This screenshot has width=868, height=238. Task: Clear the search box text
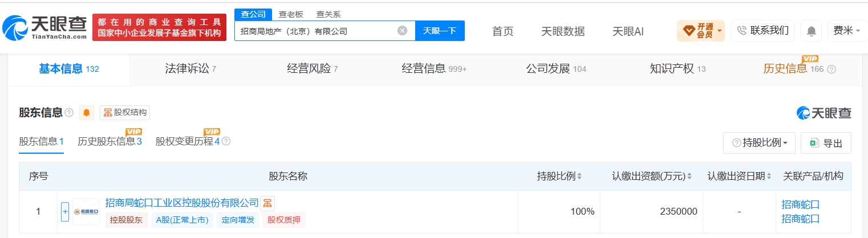(x=402, y=31)
